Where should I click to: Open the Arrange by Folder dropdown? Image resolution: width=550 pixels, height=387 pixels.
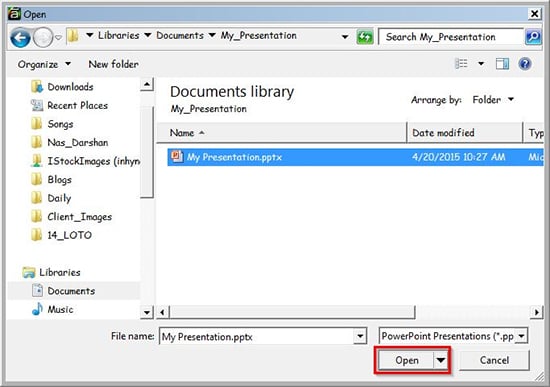tap(493, 100)
